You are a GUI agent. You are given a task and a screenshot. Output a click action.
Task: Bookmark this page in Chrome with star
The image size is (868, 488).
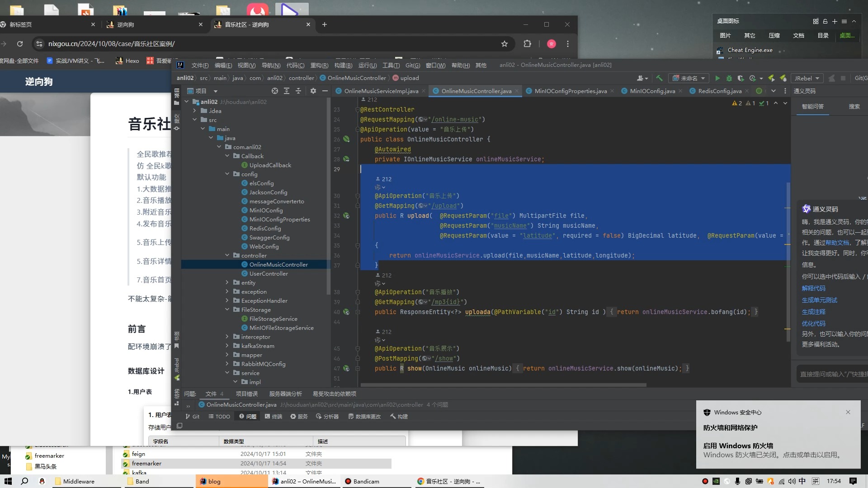(x=505, y=44)
